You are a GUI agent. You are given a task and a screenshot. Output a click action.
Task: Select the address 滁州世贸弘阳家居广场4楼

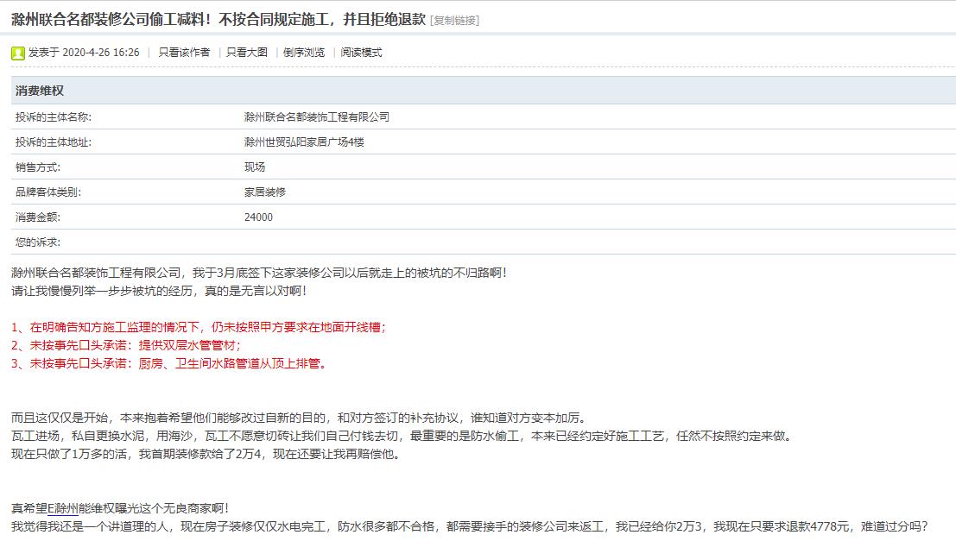coord(304,142)
